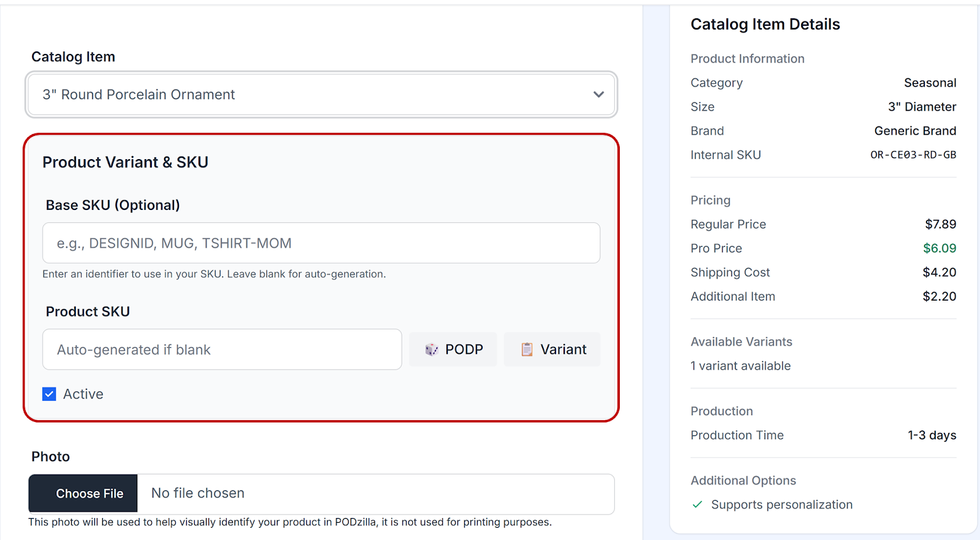Generate a SKU with the PODP button
The width and height of the screenshot is (980, 540).
tap(453, 350)
